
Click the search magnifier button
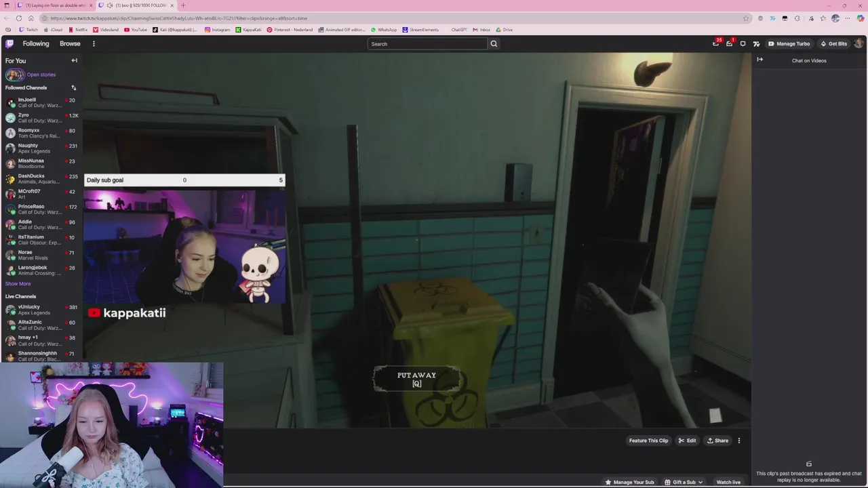(x=494, y=44)
